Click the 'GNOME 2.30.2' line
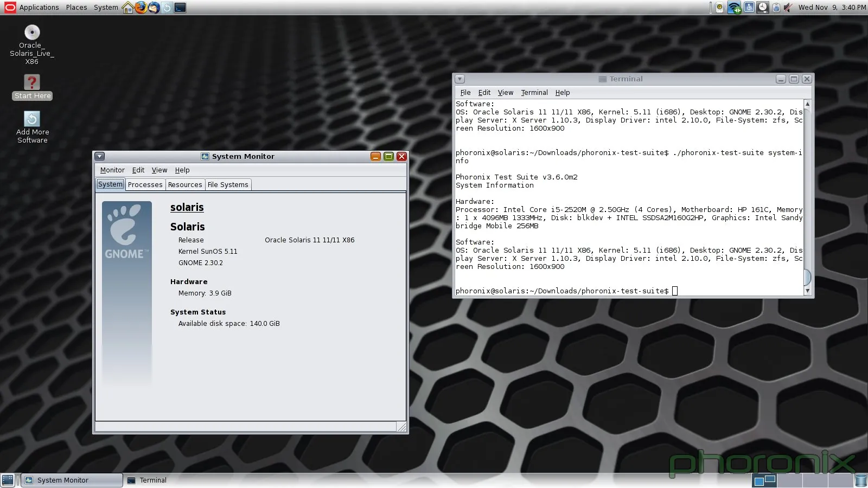 201,262
